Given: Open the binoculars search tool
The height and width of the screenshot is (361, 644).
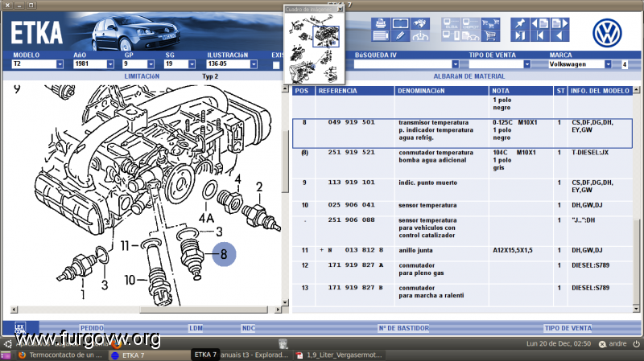Looking at the screenshot, I should pyautogui.click(x=420, y=23).
